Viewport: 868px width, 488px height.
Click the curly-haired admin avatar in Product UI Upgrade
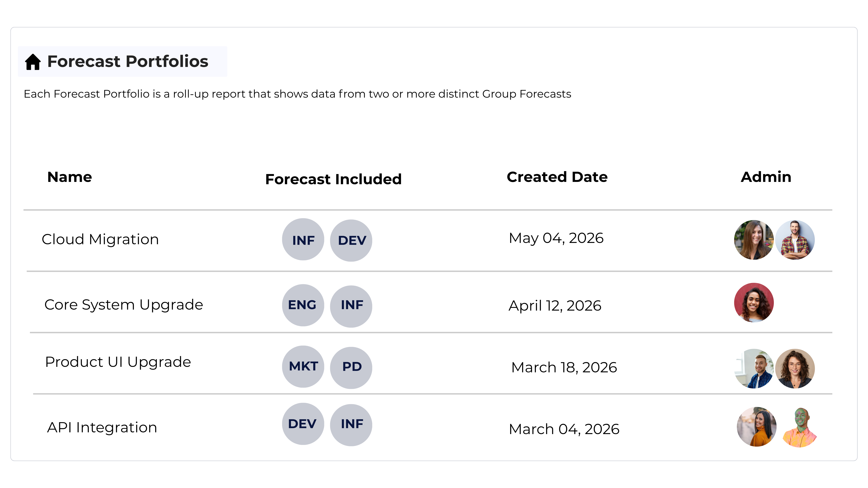tap(795, 368)
